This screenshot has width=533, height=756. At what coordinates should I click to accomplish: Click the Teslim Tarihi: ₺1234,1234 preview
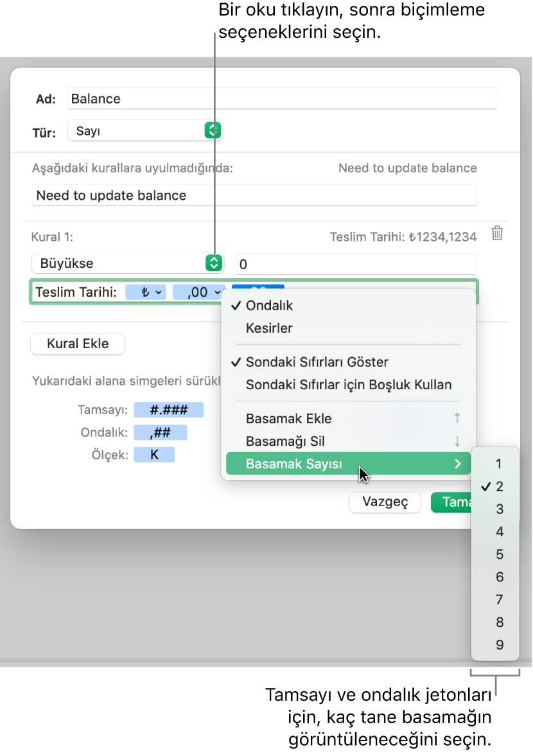point(403,237)
